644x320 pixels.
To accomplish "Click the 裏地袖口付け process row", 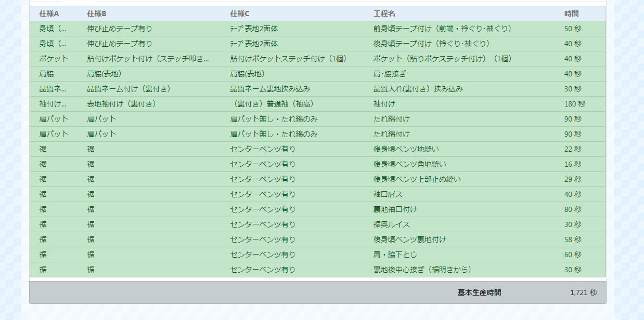I will [x=395, y=209].
